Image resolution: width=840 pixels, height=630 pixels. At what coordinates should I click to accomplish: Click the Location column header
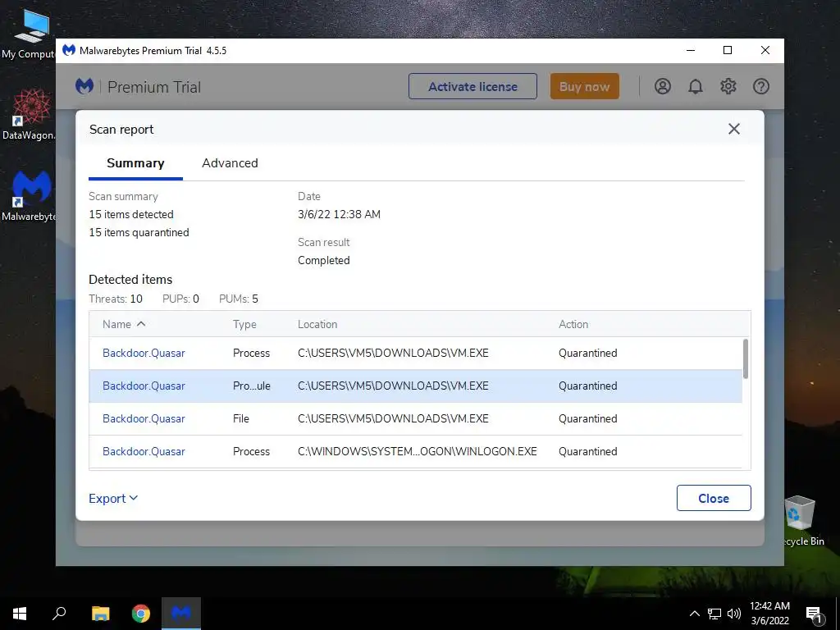[x=317, y=324]
